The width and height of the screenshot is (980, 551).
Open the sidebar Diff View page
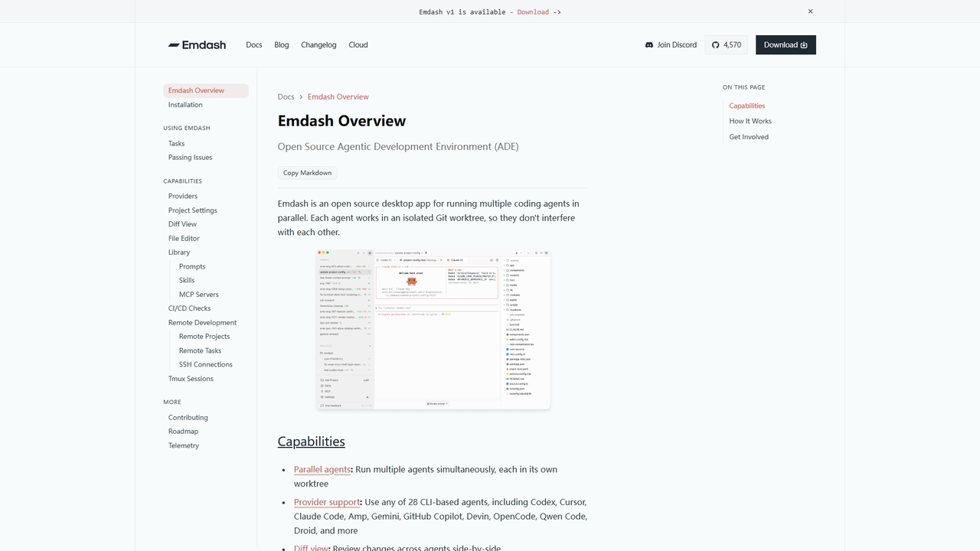[x=182, y=224]
